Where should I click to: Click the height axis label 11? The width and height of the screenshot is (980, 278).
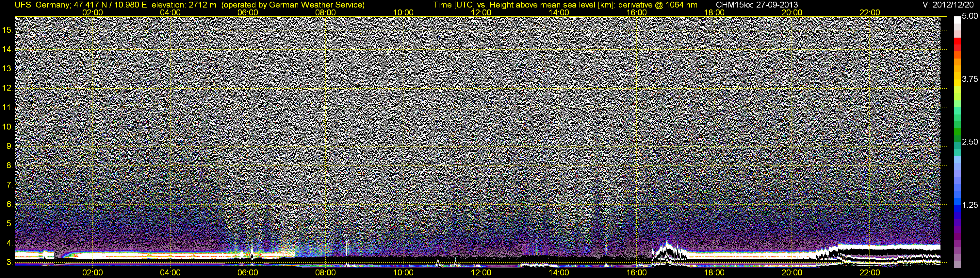[8, 107]
